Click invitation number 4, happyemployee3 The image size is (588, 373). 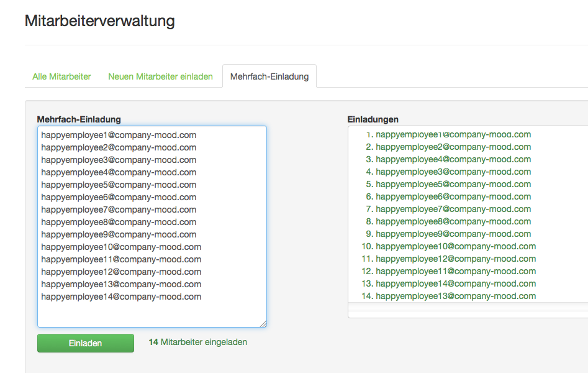point(453,172)
